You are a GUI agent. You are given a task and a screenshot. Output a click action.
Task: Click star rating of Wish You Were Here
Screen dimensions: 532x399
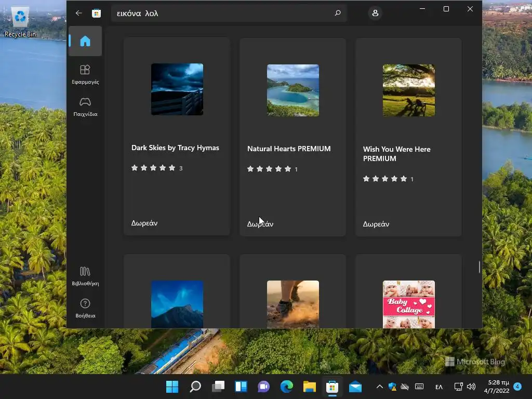pyautogui.click(x=385, y=179)
